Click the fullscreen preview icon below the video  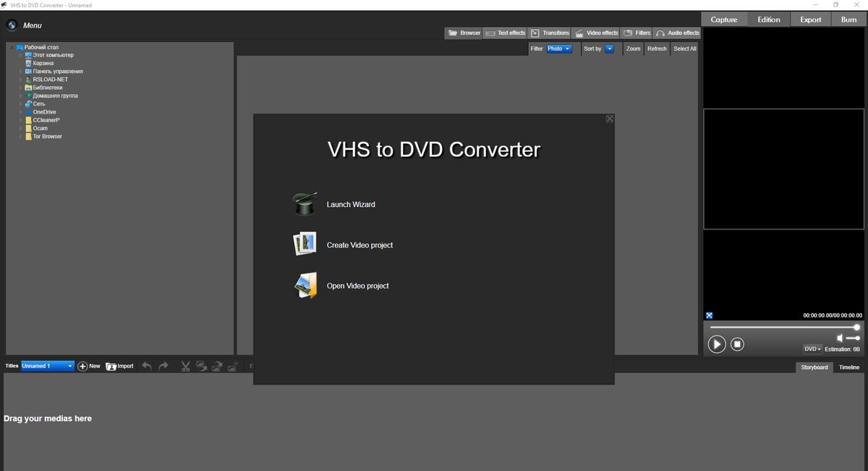click(710, 315)
